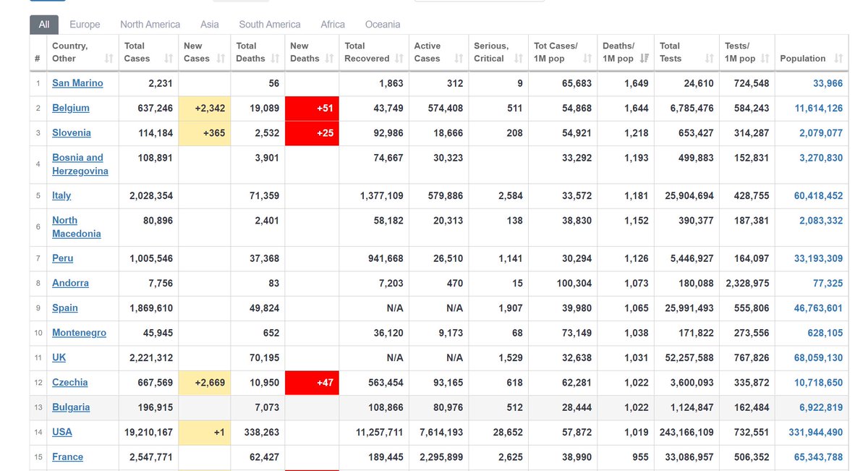Sort by Serious, Critical column arrows
The height and width of the screenshot is (471, 868).
click(519, 59)
